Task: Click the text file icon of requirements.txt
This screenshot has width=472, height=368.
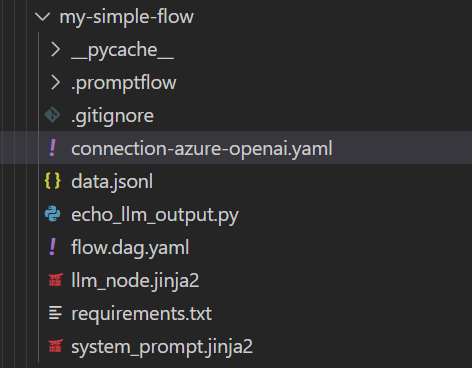Action: 55,313
